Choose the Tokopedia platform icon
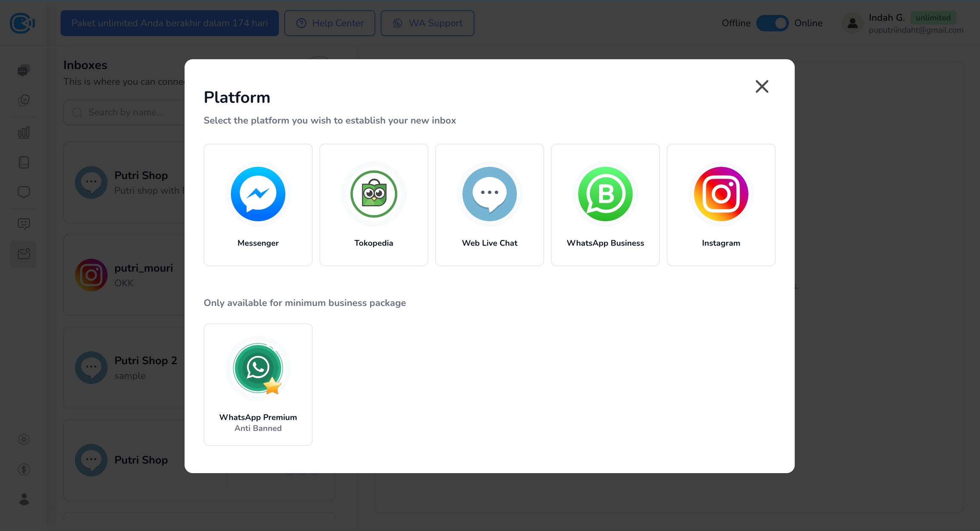The width and height of the screenshot is (980, 531). 373,194
